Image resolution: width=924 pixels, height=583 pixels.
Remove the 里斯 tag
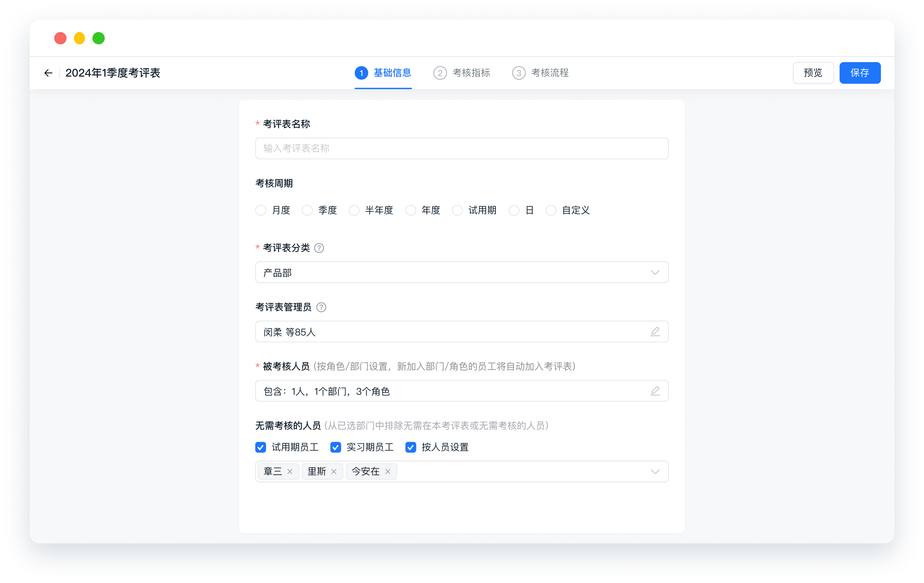(x=334, y=471)
